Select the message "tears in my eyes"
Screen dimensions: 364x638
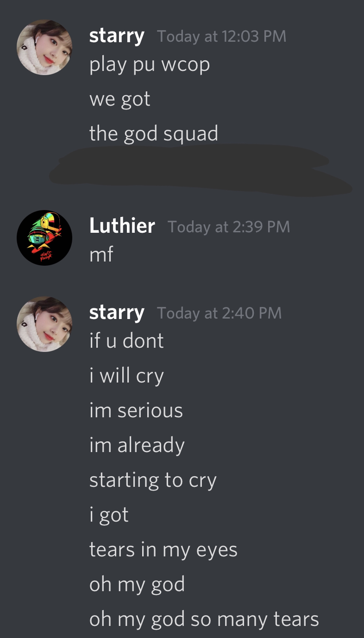pyautogui.click(x=163, y=550)
